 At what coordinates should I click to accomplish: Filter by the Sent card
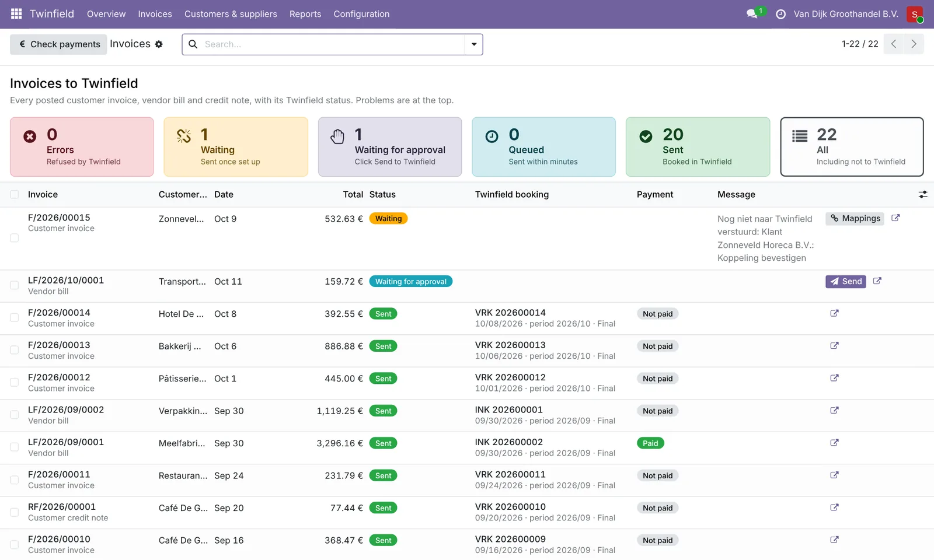(x=698, y=147)
